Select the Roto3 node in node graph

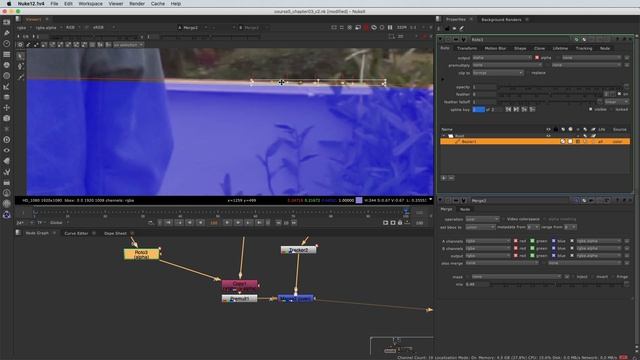pyautogui.click(x=141, y=254)
